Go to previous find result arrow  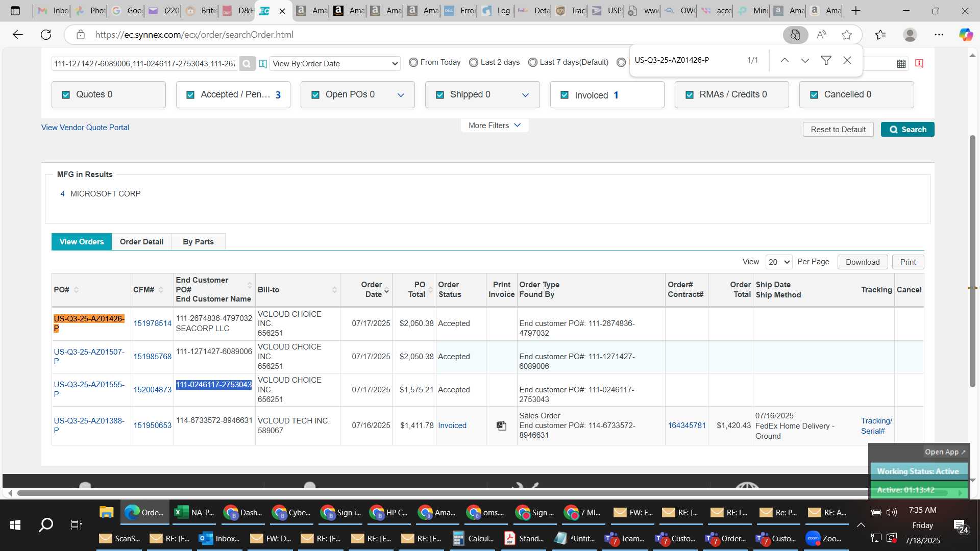coord(785,60)
